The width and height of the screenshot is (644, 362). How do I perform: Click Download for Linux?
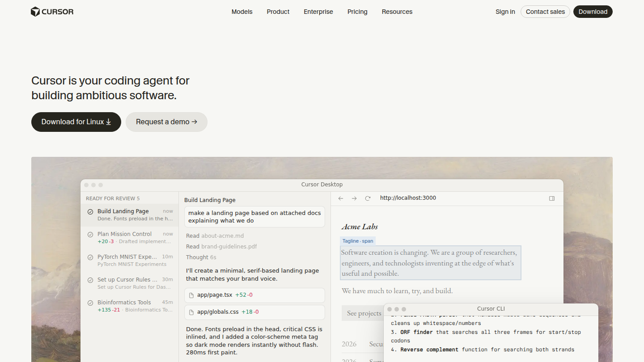(76, 122)
